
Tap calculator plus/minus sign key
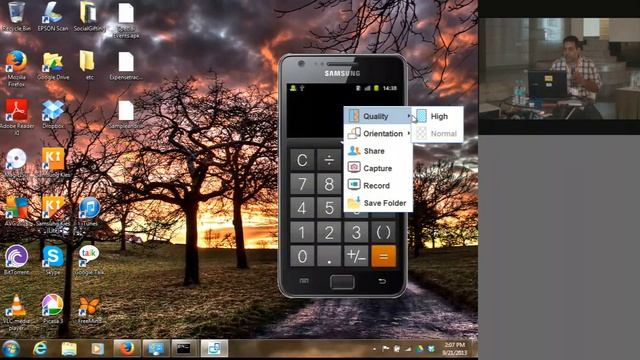point(356,256)
